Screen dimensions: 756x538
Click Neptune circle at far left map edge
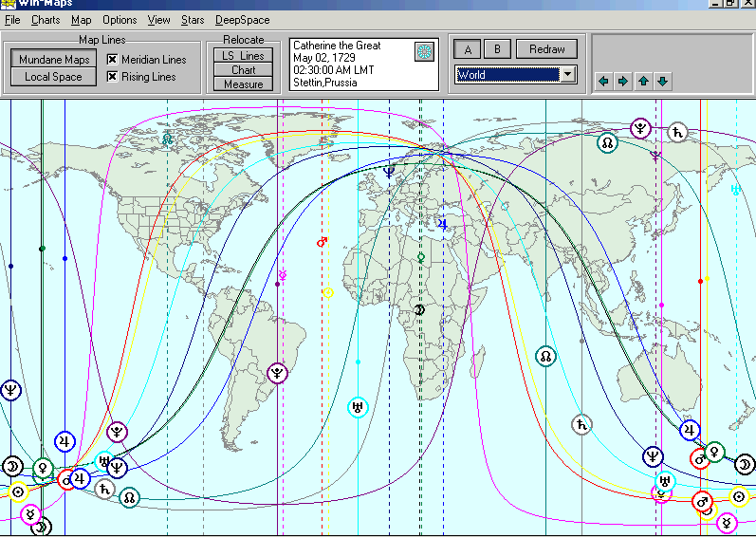(x=10, y=390)
